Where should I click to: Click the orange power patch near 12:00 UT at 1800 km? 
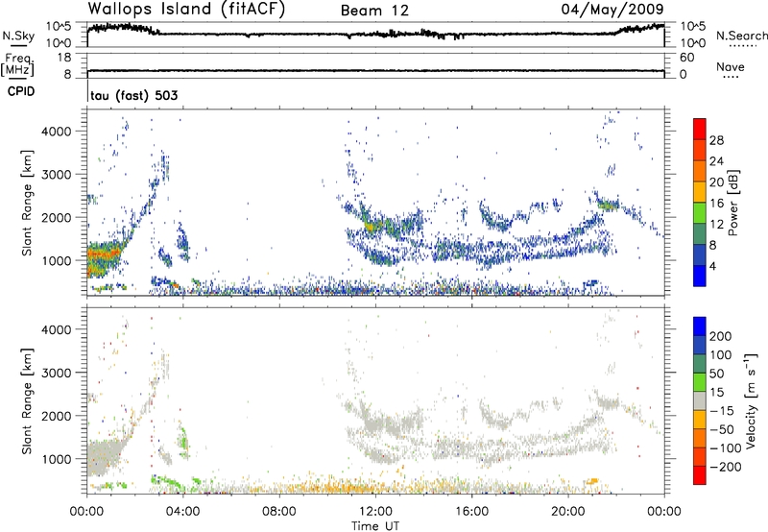371,227
